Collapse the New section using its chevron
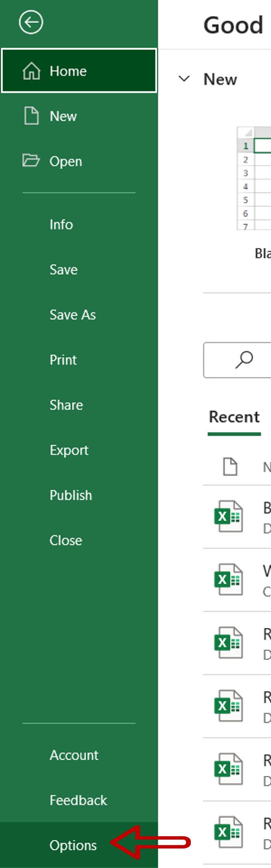The image size is (271, 868). [184, 79]
